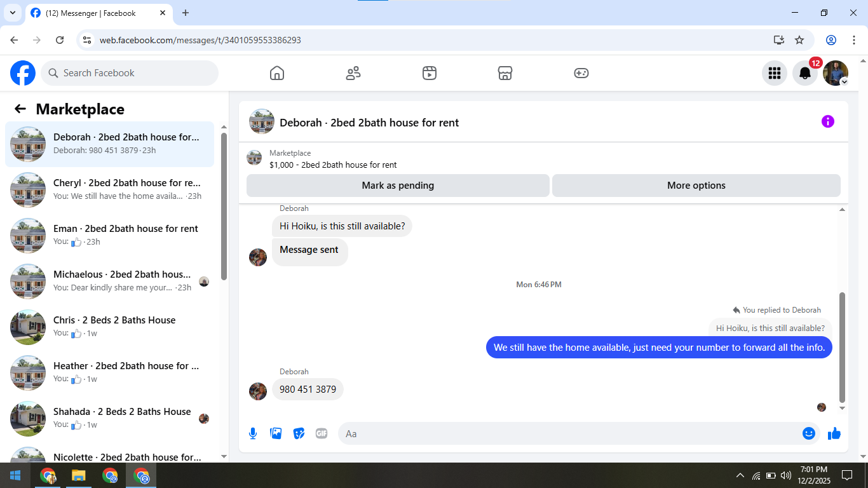Screen dimensions: 868x488
Task: Select the Messenger | Facebook tab
Action: pos(98,13)
